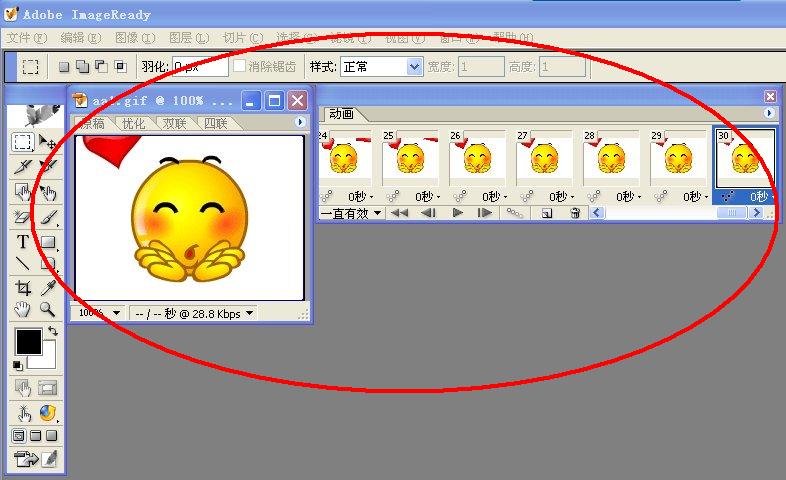Image resolution: width=786 pixels, height=480 pixels.
Task: Toggle image map visibility in toolbox
Action: click(x=23, y=388)
